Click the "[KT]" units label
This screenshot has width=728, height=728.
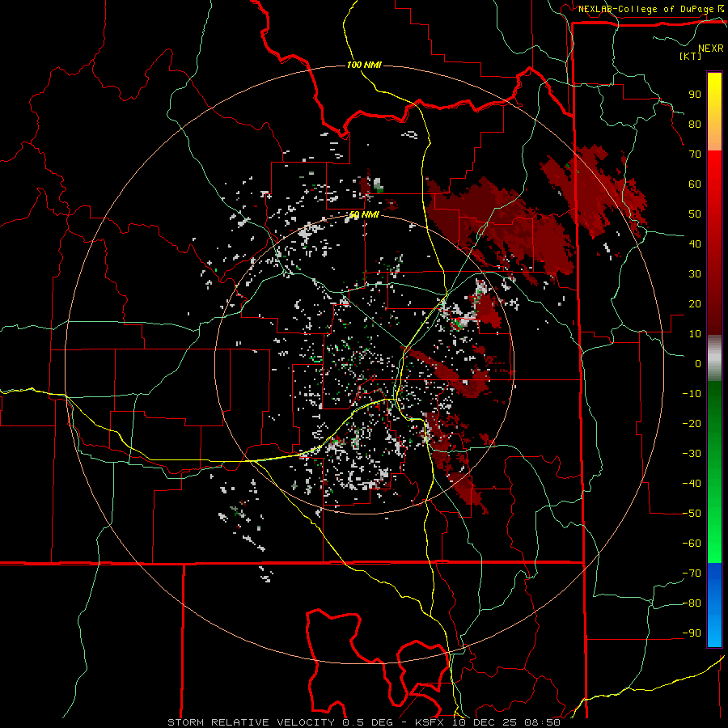pos(690,56)
